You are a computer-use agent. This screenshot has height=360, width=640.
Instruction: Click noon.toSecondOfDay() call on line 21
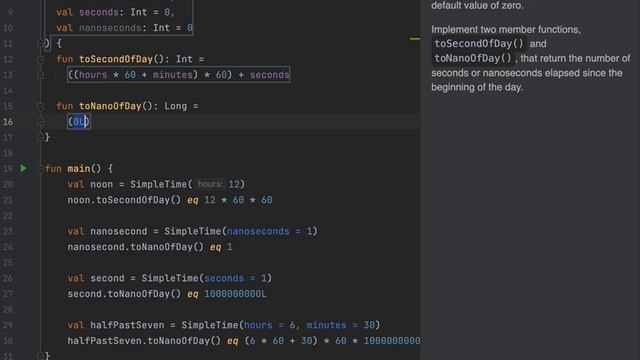(x=124, y=200)
